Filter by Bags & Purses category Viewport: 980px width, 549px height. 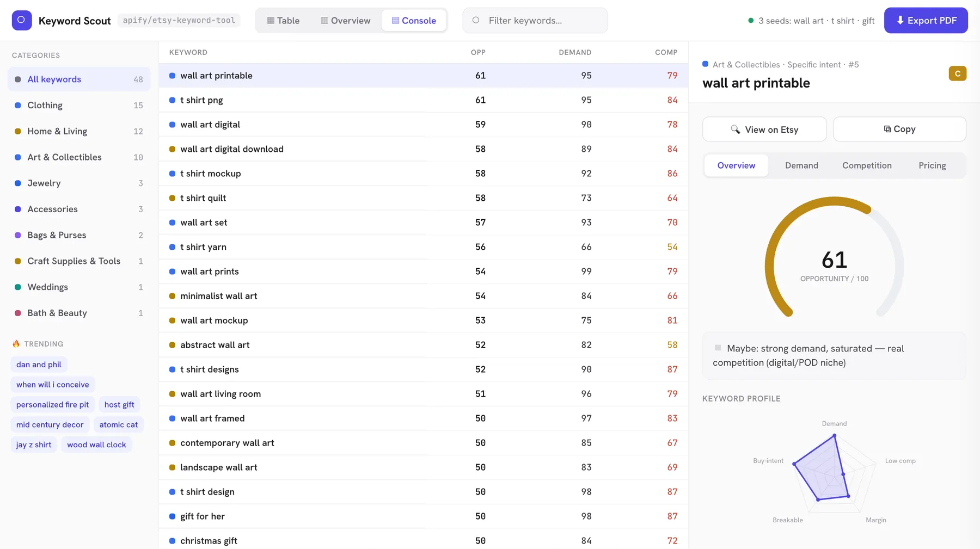pos(79,235)
